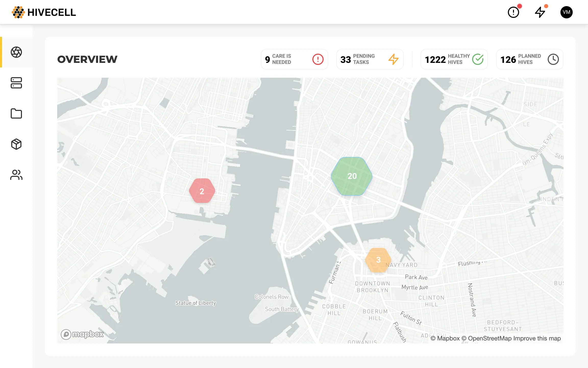Screen dimensions: 588x368
Task: Open the settings/lens sidebar icon
Action: (x=16, y=52)
